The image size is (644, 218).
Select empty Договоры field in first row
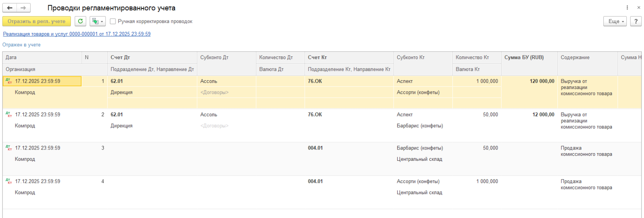click(214, 92)
